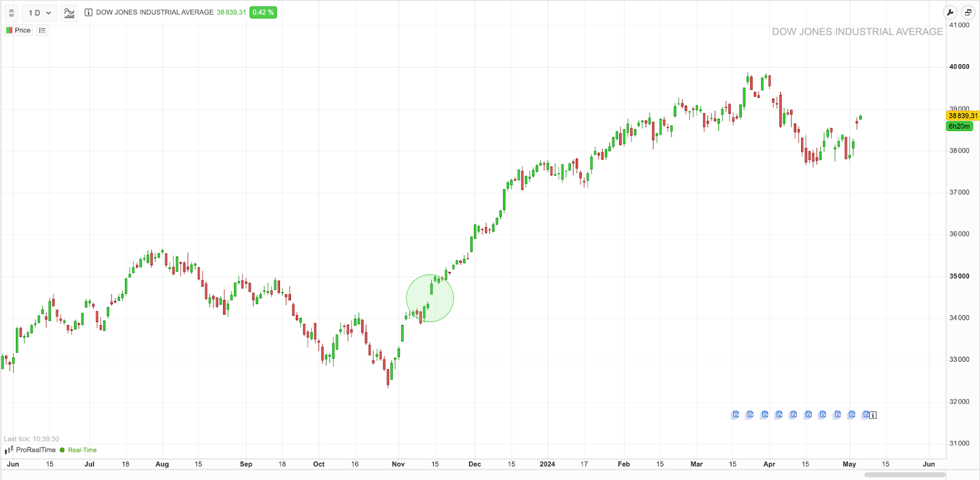This screenshot has width=980, height=480.
Task: Click the chain link icon beside timeframe
Action: 12,12
